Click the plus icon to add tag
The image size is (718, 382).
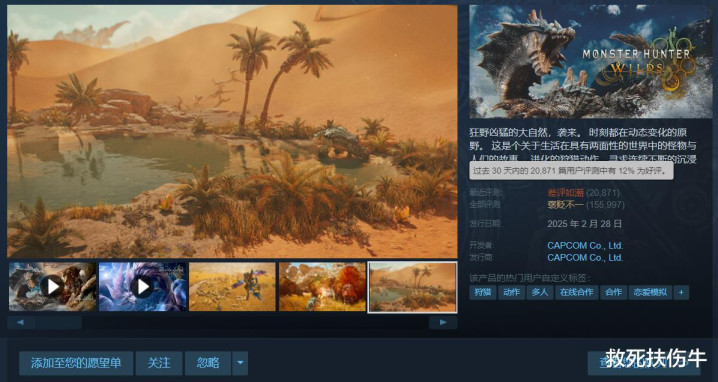pyautogui.click(x=681, y=292)
